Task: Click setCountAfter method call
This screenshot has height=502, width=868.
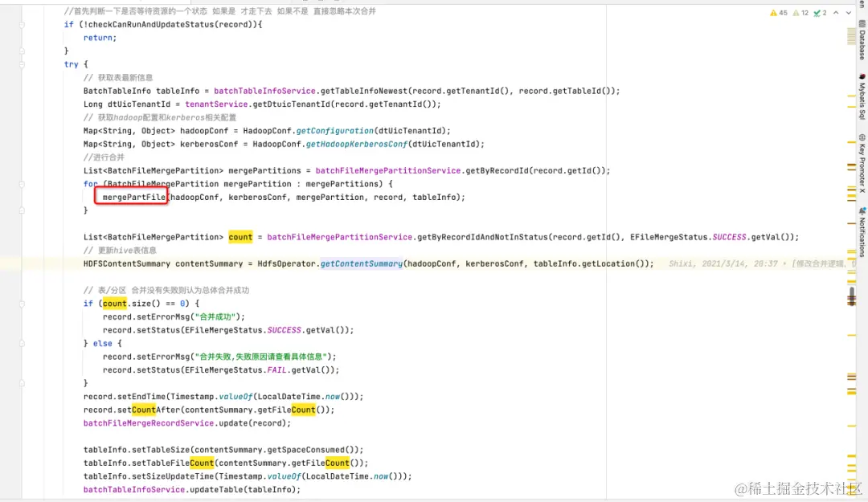Action: click(x=149, y=410)
